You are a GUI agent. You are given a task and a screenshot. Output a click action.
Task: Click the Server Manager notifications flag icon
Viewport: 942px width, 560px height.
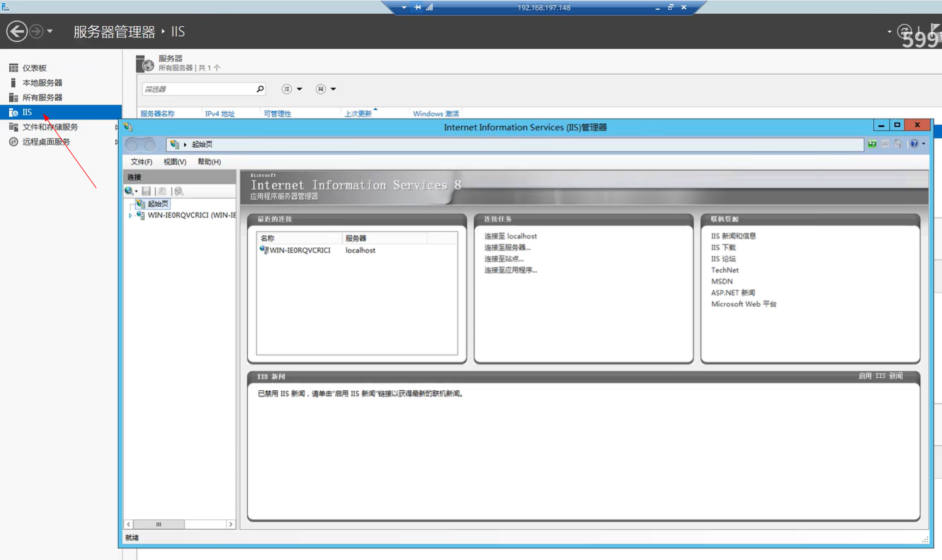click(x=935, y=30)
